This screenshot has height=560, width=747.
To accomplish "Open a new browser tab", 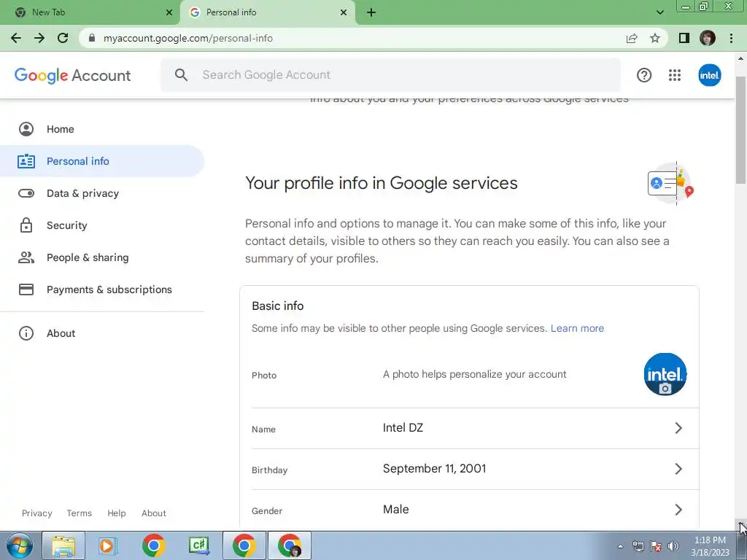I will [371, 12].
